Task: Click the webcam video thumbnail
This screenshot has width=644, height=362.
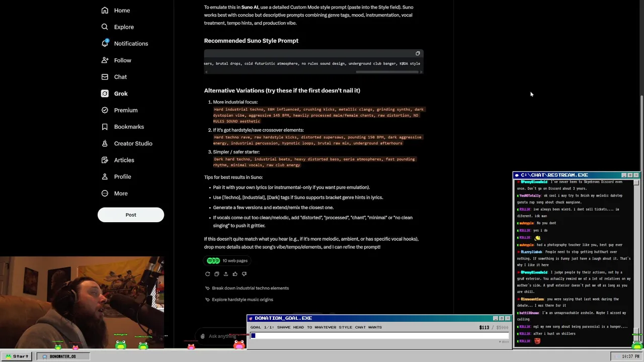Action: 82,303
